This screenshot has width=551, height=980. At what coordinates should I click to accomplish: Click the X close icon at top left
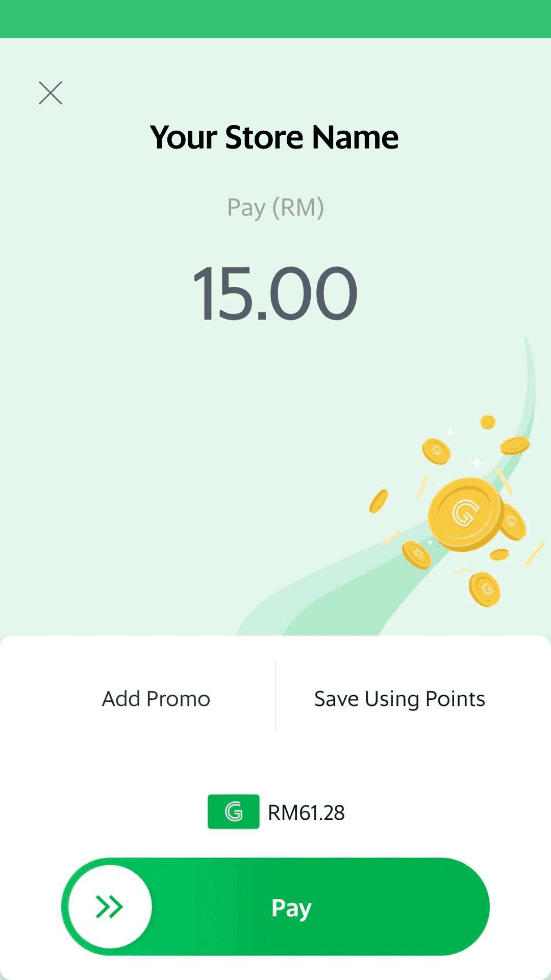point(50,93)
